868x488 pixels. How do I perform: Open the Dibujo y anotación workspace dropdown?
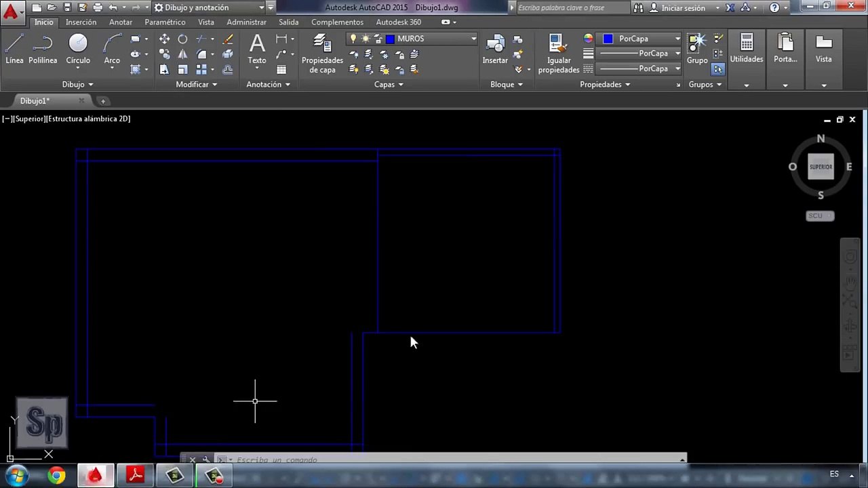261,7
